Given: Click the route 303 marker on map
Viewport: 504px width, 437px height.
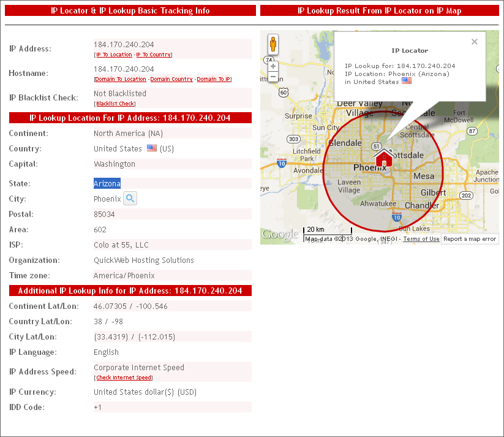Looking at the screenshot, I should (x=293, y=139).
